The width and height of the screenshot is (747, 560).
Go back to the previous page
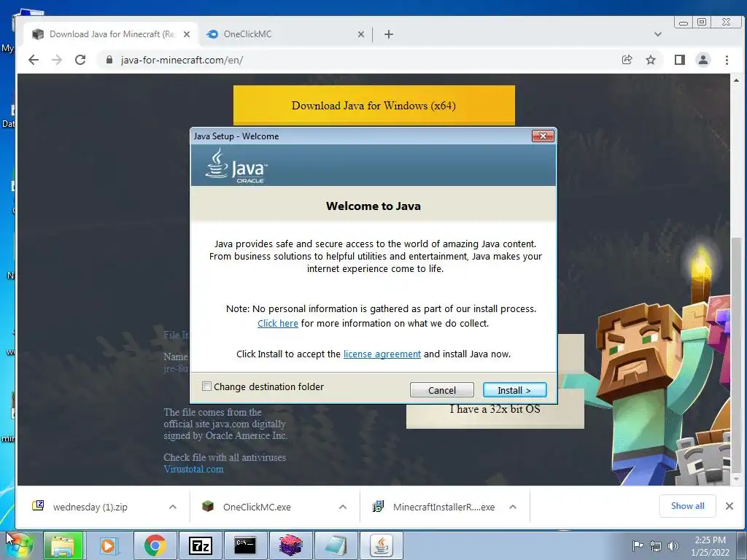tap(34, 60)
